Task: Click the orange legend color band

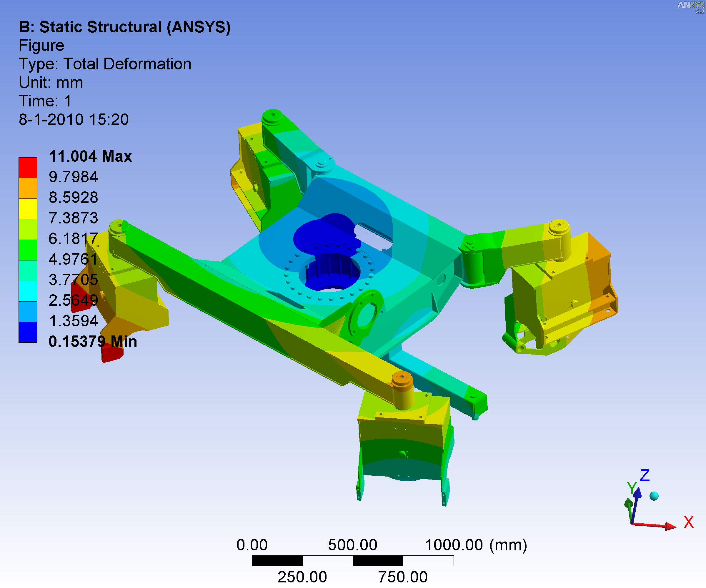Action: (28, 188)
